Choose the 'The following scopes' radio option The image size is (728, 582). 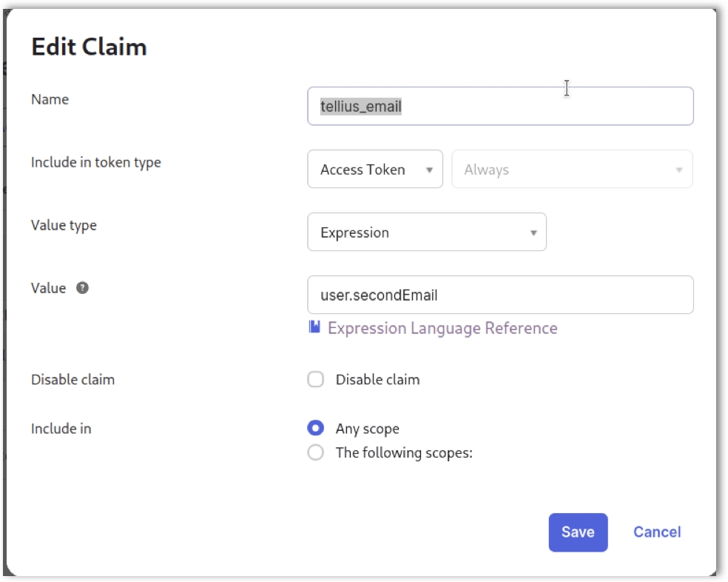316,452
